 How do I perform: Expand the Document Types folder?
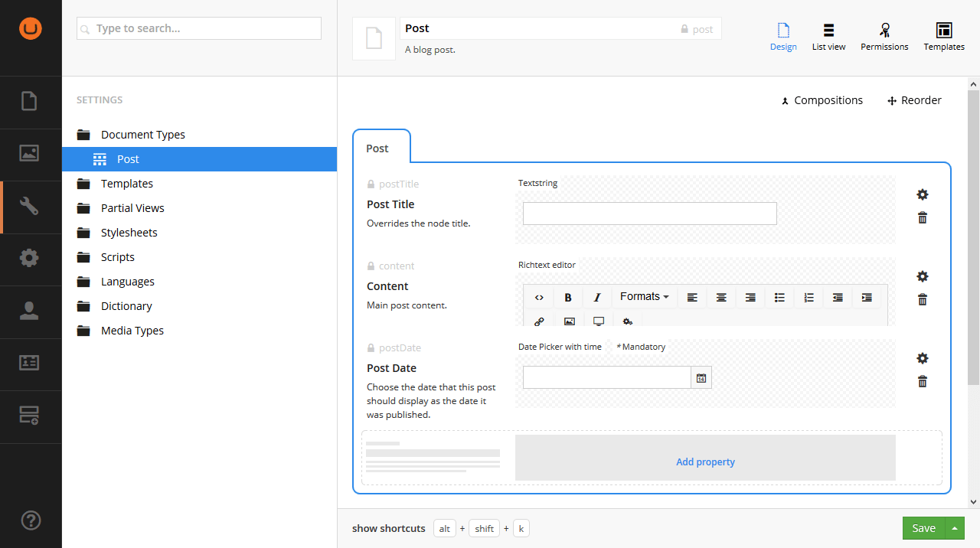pyautogui.click(x=142, y=134)
